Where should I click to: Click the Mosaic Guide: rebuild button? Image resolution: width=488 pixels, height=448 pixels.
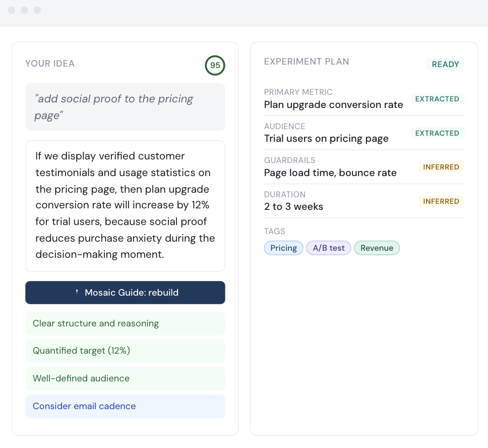[125, 293]
